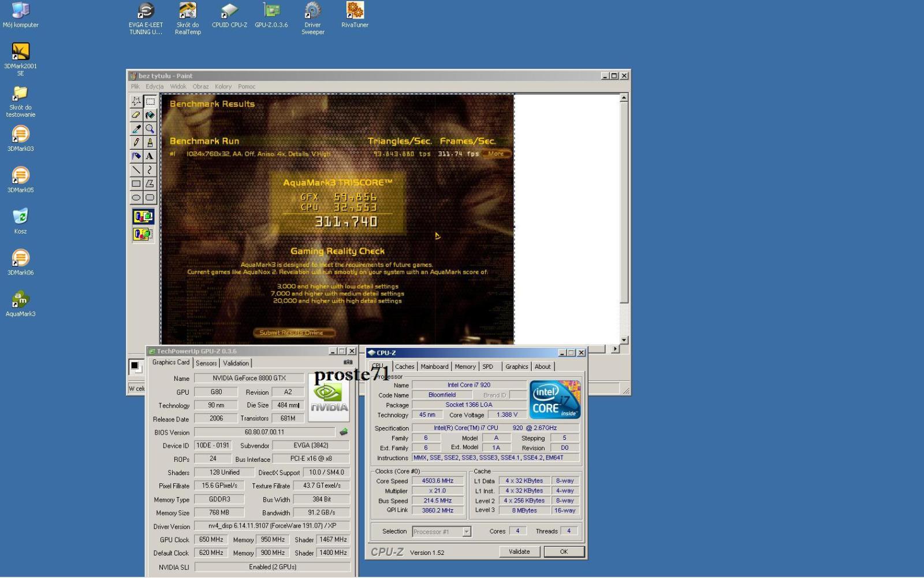Image resolution: width=924 pixels, height=578 pixels.
Task: Click the GPU-Z screenshot camera icon
Action: [348, 362]
